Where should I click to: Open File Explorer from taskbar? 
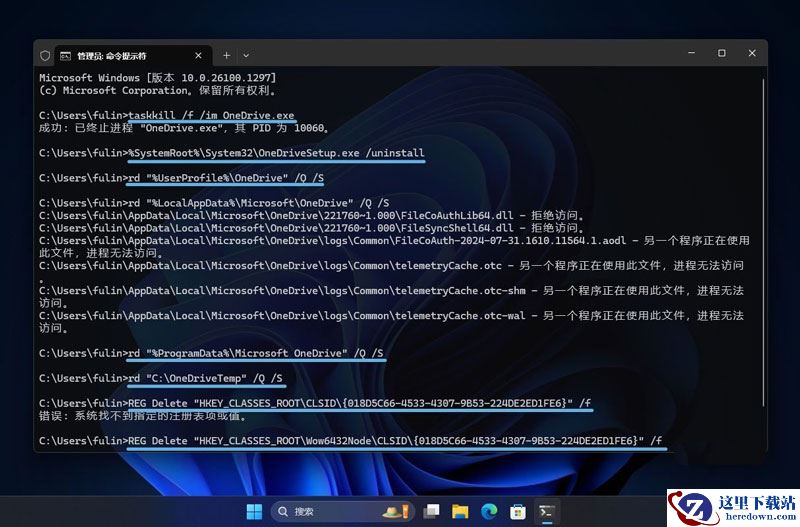460,511
